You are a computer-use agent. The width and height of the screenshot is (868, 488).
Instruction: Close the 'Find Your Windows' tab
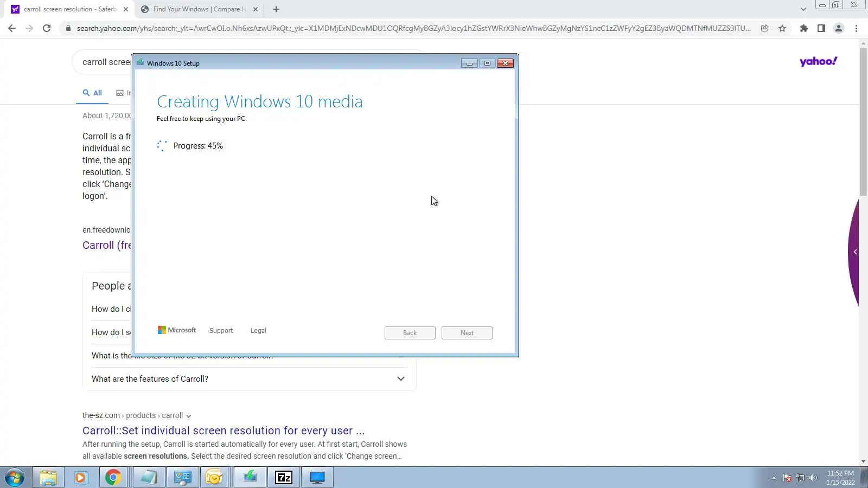pos(256,9)
